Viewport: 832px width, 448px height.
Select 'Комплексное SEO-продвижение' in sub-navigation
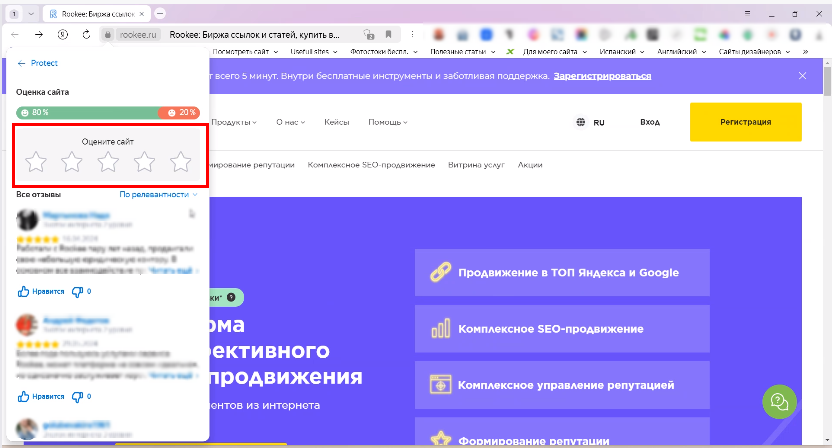tap(371, 164)
